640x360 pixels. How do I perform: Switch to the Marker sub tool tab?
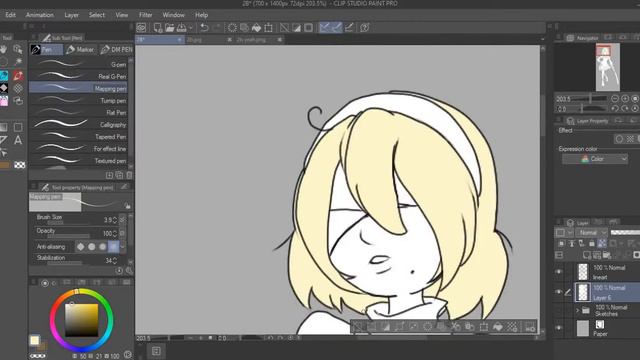point(80,49)
